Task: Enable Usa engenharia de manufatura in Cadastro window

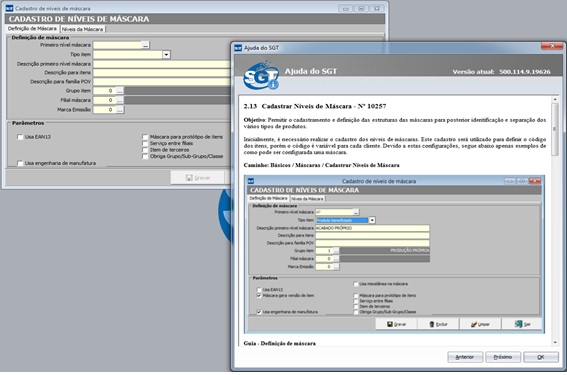Action: [20, 163]
